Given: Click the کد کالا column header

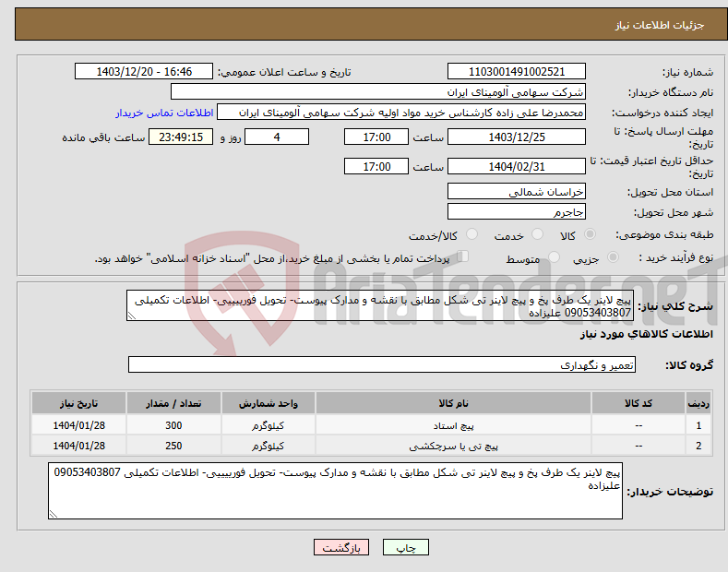Looking at the screenshot, I should click(x=638, y=403).
